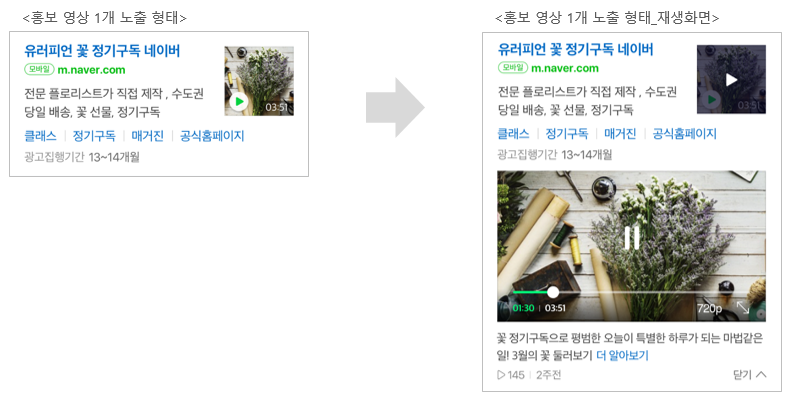The image size is (794, 404).
Task: Click 클래스 sublink in left ad
Action: click(41, 136)
